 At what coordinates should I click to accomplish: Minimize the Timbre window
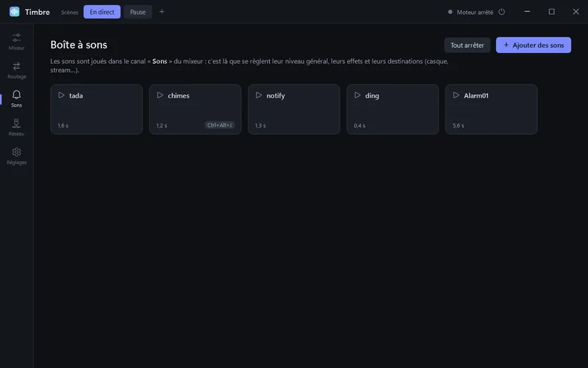(x=527, y=12)
